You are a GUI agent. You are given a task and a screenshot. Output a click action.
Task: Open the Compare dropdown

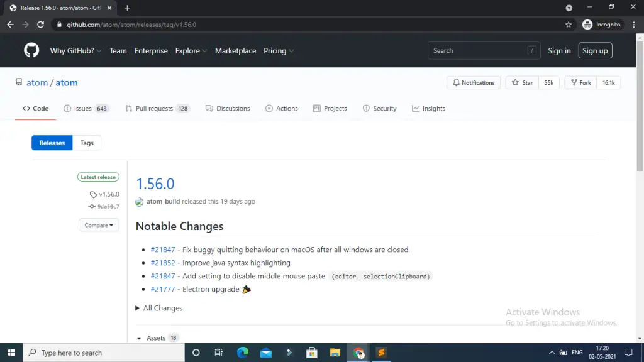pyautogui.click(x=99, y=226)
